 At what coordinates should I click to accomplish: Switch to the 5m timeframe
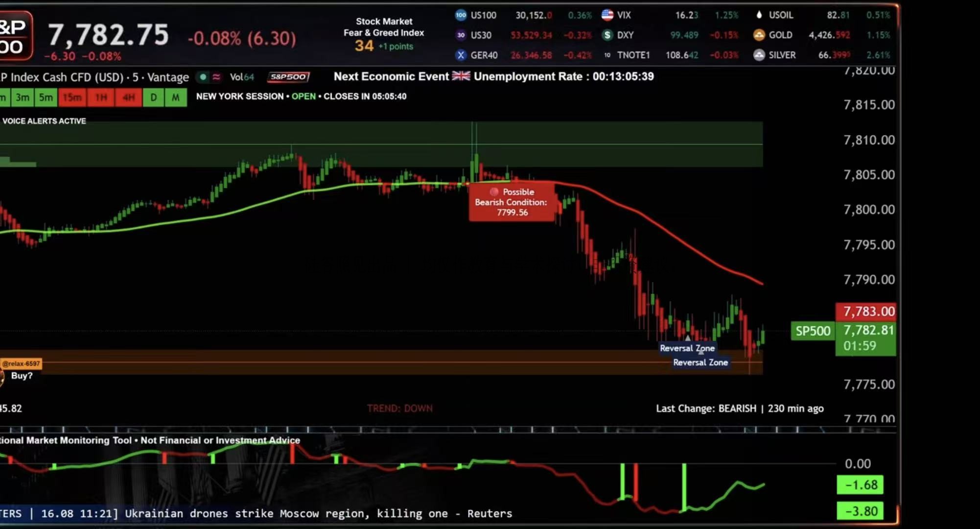click(46, 97)
